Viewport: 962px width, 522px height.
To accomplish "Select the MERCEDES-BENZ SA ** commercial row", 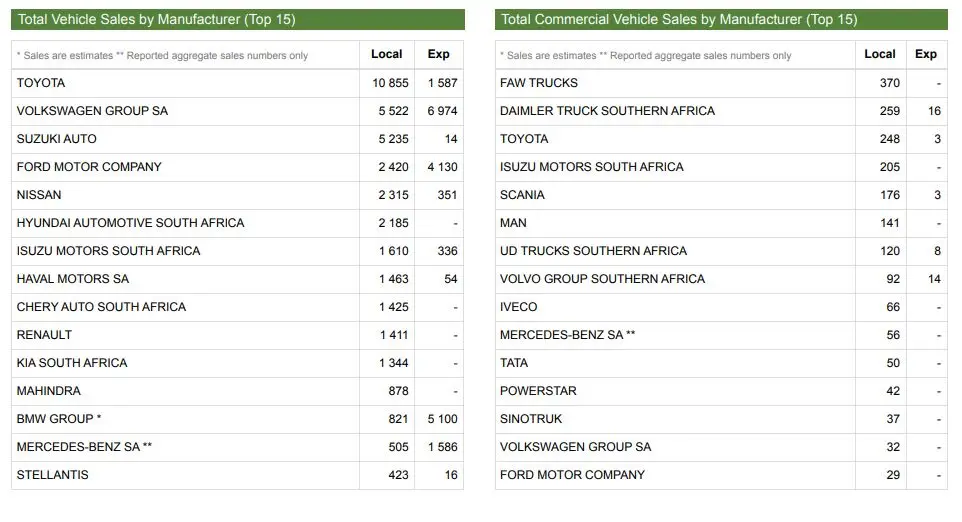I will [x=721, y=335].
